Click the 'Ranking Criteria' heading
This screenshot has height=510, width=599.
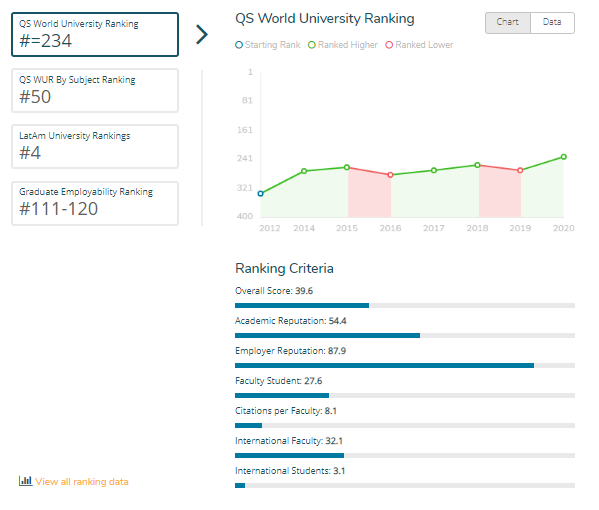(x=284, y=269)
